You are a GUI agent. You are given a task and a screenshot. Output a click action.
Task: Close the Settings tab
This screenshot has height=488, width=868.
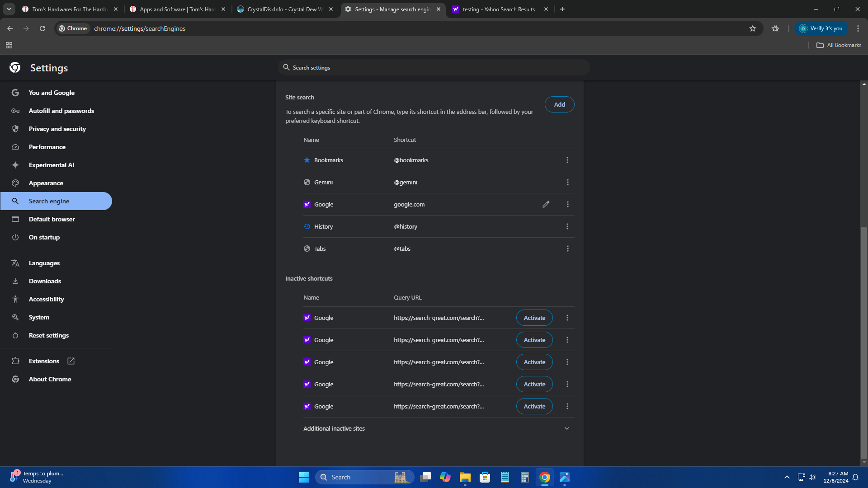point(438,9)
